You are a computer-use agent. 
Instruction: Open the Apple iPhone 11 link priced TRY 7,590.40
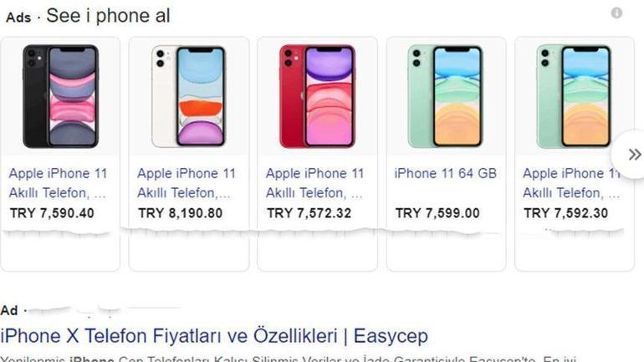(58, 182)
